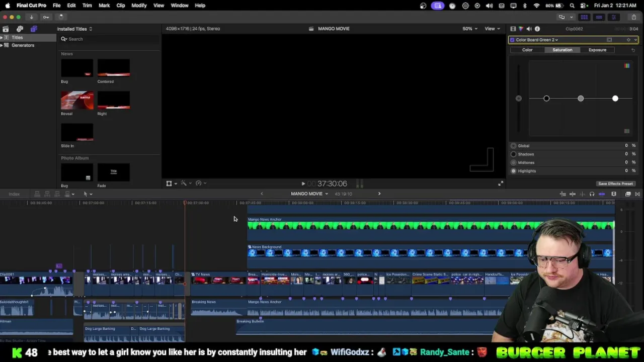Toggle timeline snapping icon

coord(602,194)
